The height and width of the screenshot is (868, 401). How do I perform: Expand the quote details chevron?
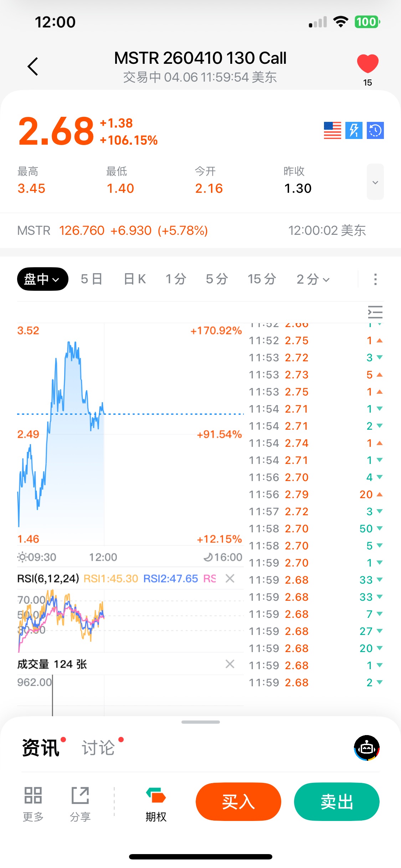(x=375, y=182)
